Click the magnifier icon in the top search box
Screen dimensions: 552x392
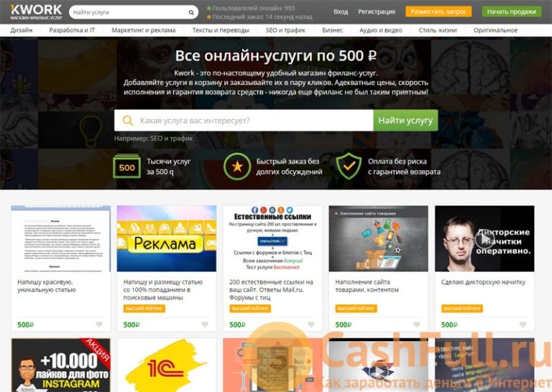point(191,12)
